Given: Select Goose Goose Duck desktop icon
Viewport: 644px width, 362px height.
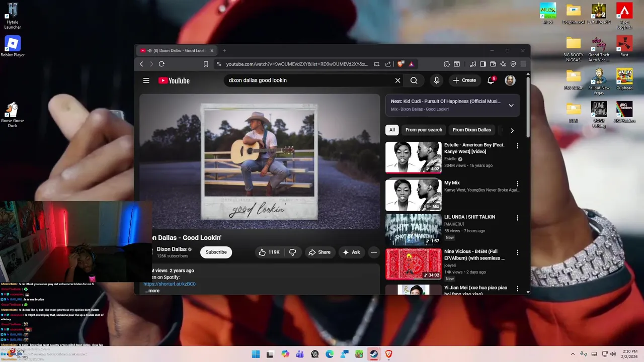Looking at the screenshot, I should click(x=13, y=115).
